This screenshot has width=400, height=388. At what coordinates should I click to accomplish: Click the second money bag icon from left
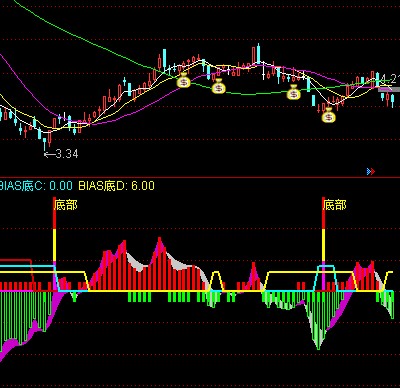(x=219, y=87)
